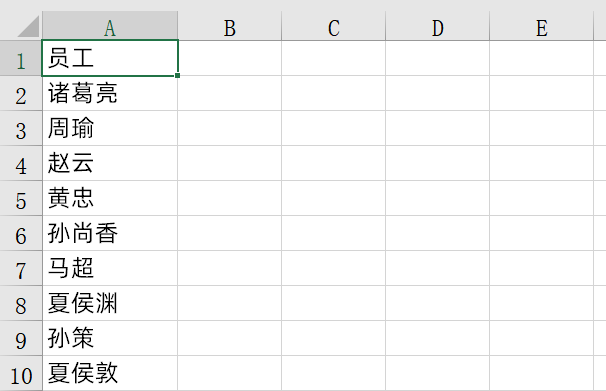Click the cell containing 孙尚香

(110, 233)
